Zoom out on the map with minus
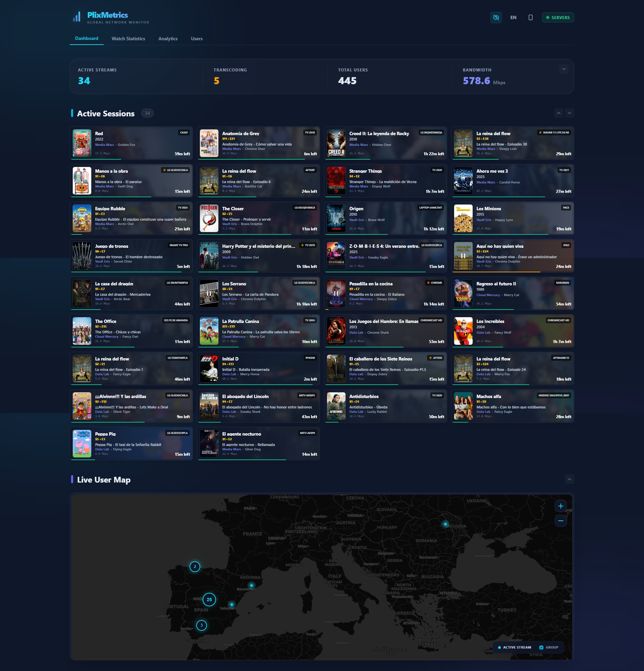The image size is (644, 671). (560, 521)
